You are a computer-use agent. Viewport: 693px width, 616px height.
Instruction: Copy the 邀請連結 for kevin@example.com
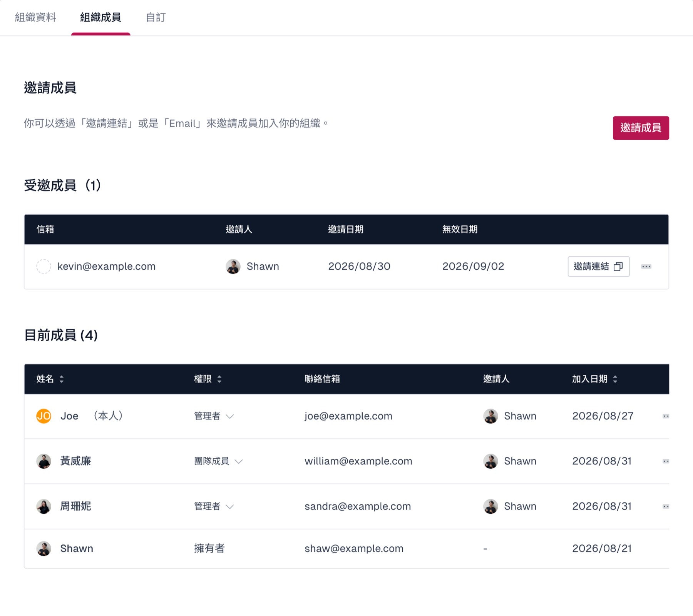click(598, 266)
